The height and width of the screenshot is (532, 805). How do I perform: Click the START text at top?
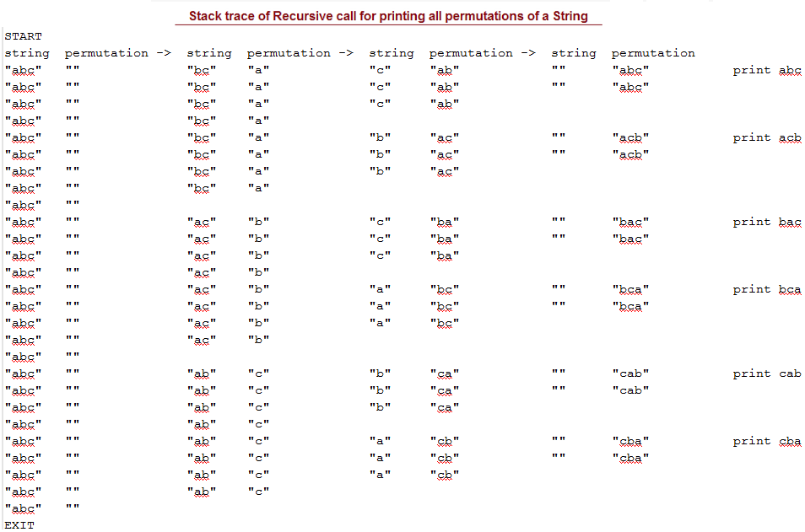click(x=23, y=36)
